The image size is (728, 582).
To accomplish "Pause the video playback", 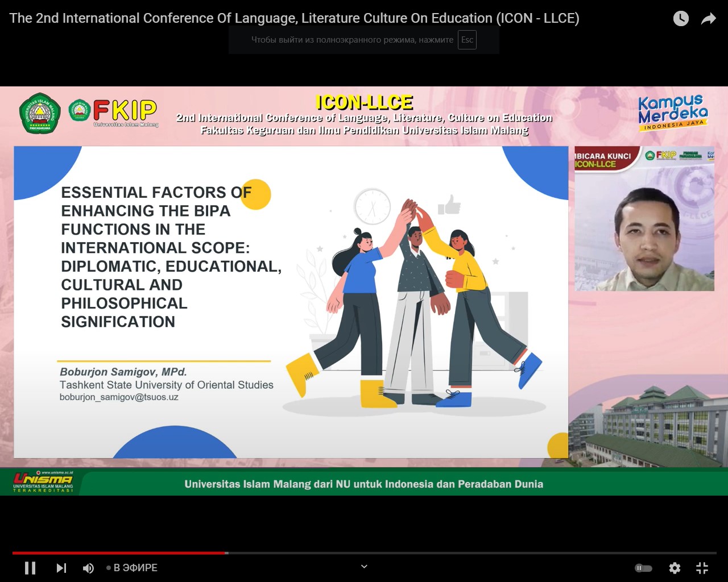I will (30, 568).
